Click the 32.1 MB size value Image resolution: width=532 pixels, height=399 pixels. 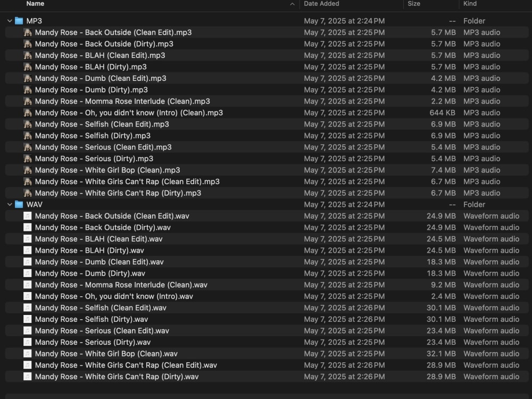[x=441, y=354]
